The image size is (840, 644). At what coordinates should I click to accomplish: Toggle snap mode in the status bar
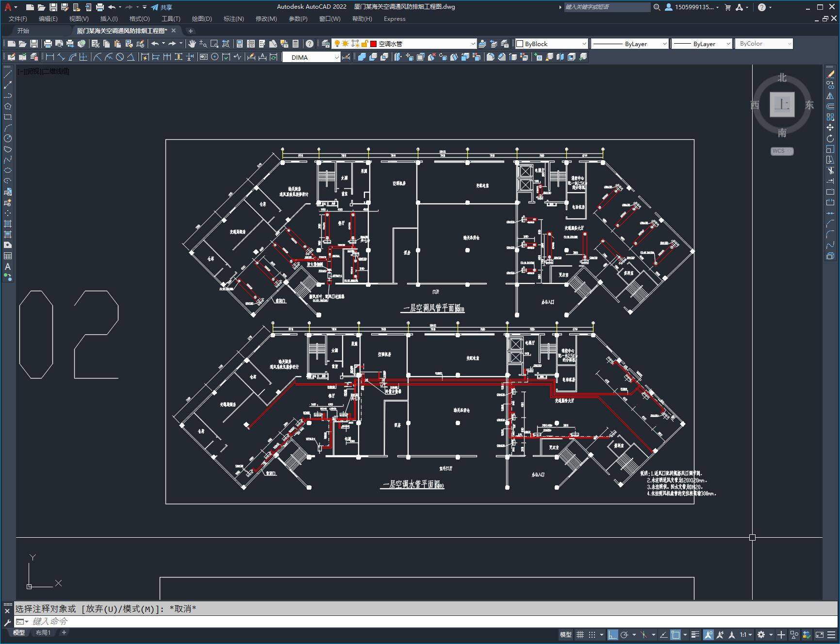click(x=592, y=635)
